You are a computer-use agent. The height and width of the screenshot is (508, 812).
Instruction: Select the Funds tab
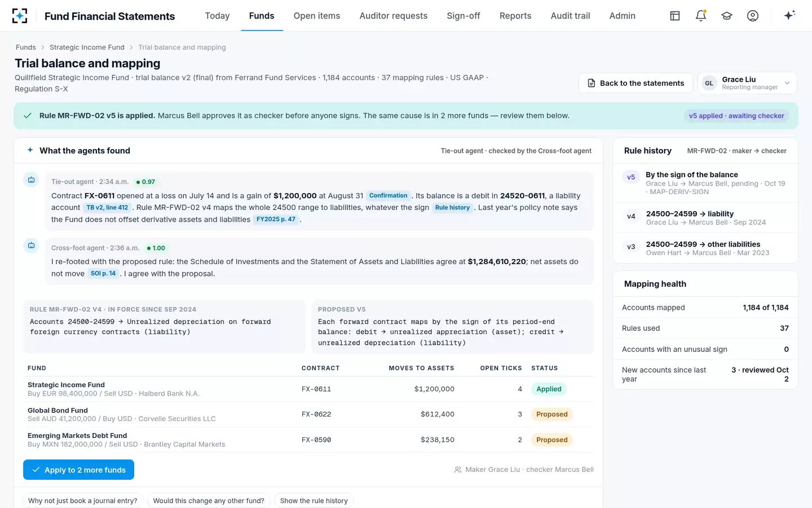(x=262, y=16)
